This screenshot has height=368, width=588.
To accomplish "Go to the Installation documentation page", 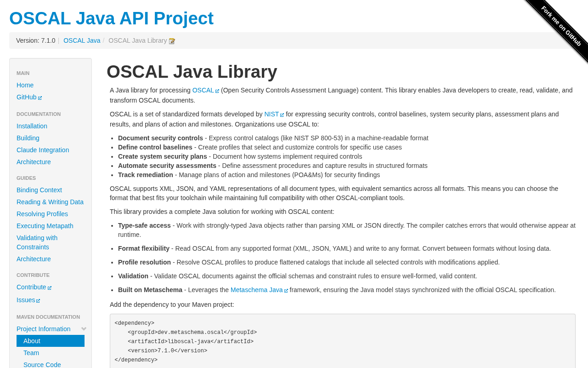I will (32, 126).
